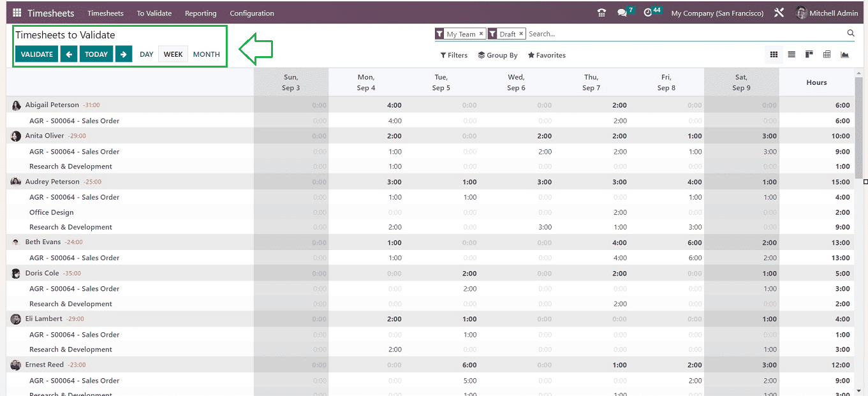Click the Today button
Image resolution: width=868 pixels, height=396 pixels.
(96, 54)
